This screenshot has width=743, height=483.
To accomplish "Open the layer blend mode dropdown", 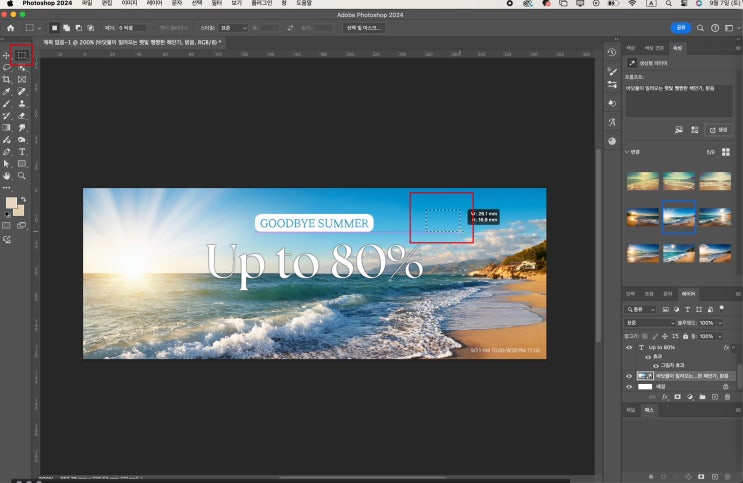I will (650, 323).
